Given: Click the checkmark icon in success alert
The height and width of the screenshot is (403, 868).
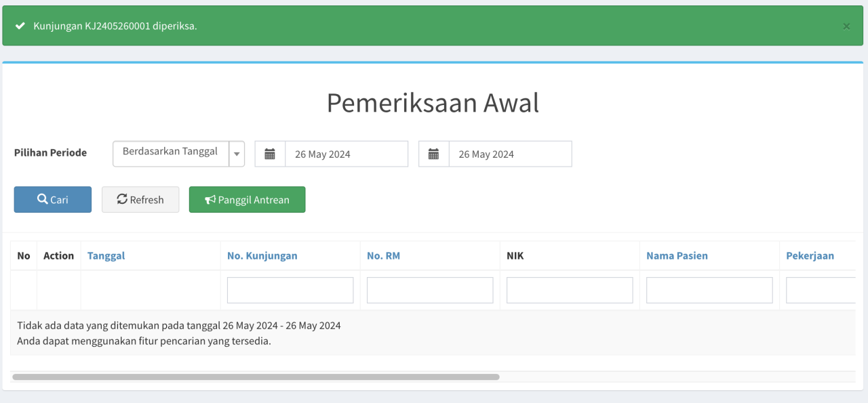Looking at the screenshot, I should click(20, 26).
